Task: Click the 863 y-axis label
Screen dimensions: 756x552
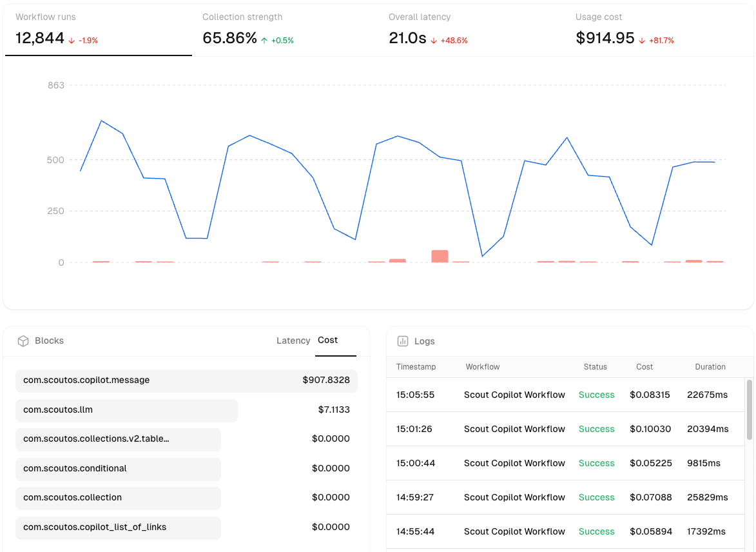Action: tap(56, 85)
